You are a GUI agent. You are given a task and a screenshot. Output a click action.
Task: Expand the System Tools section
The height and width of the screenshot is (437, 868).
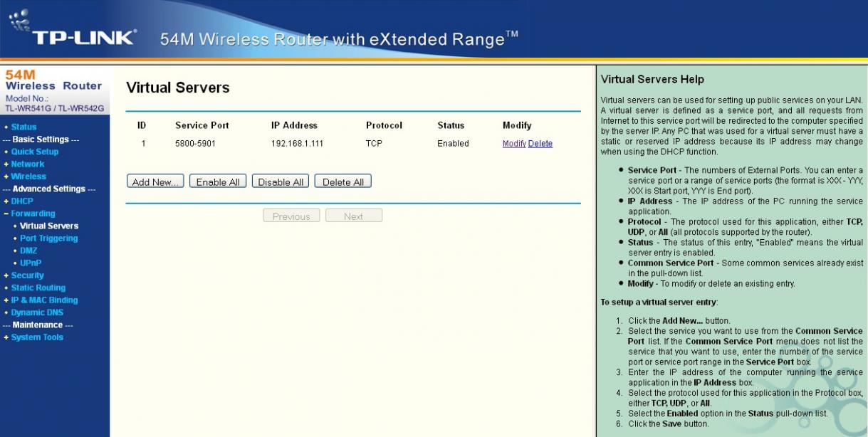click(x=37, y=337)
